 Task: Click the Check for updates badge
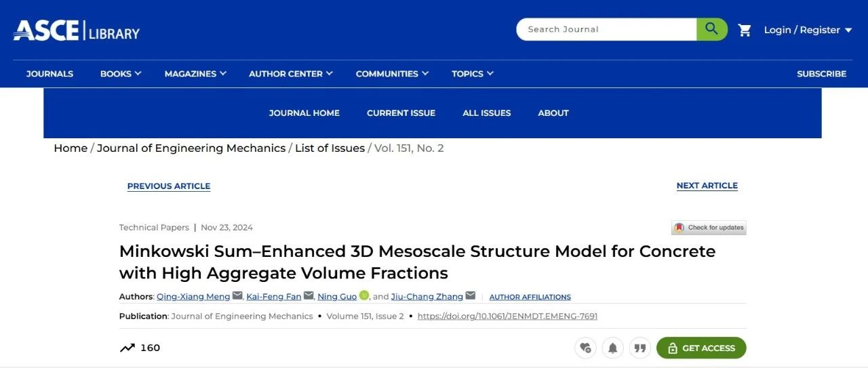709,228
